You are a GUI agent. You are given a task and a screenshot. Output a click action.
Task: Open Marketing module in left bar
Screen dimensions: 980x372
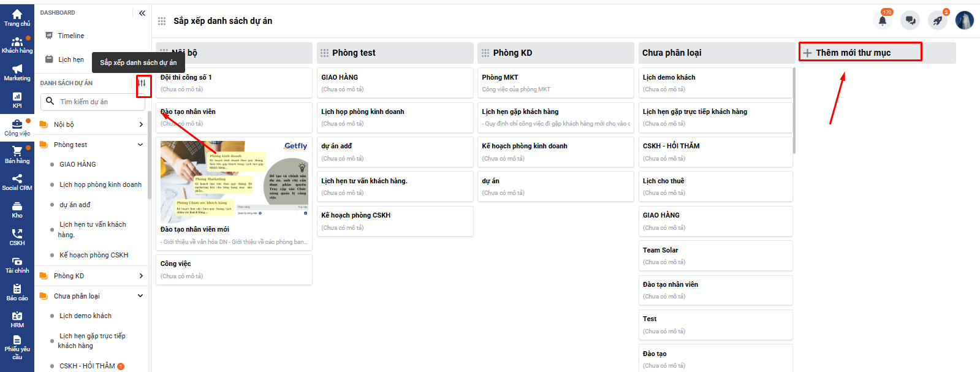pos(17,73)
